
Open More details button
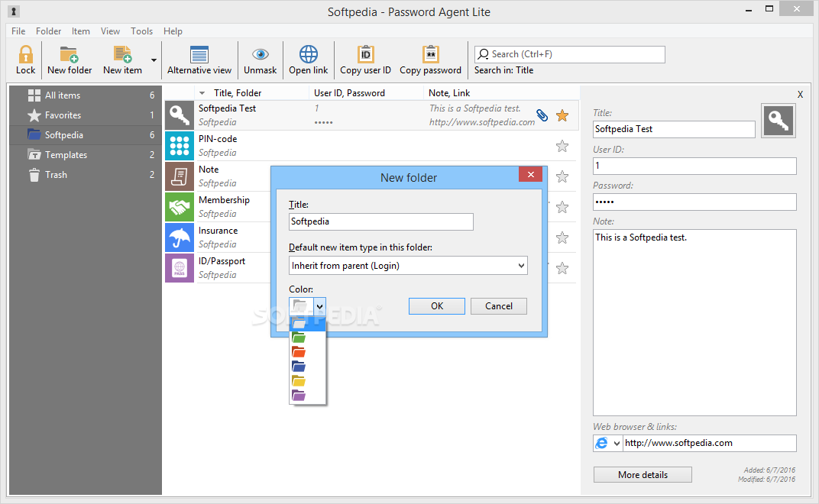(x=643, y=475)
